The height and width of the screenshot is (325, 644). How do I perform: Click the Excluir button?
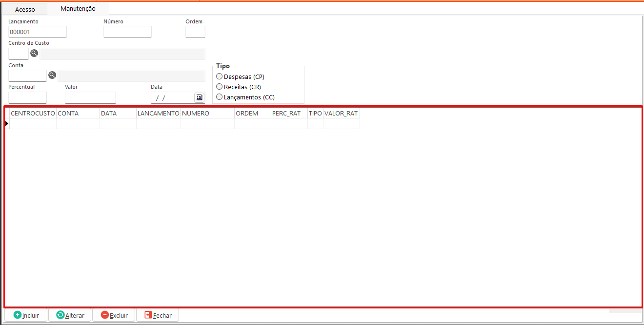[114, 315]
